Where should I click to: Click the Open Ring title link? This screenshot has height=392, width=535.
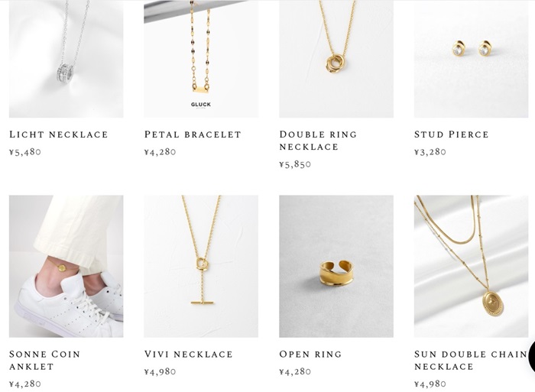(x=310, y=354)
